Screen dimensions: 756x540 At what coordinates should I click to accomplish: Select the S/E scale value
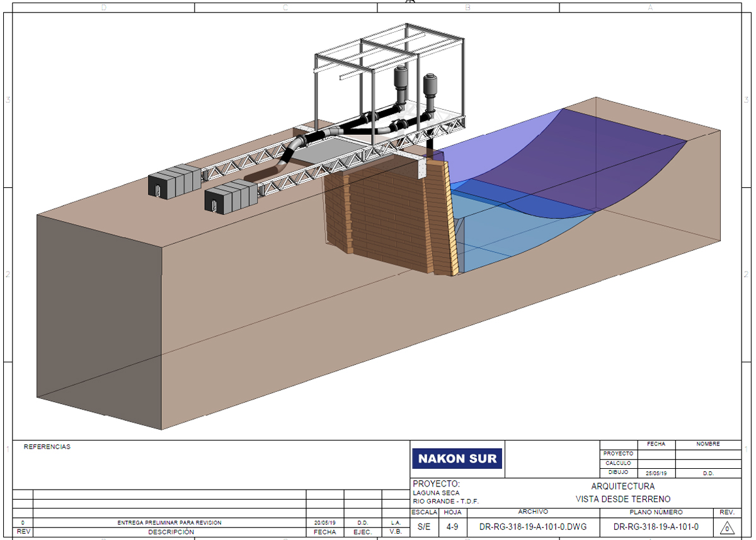[x=424, y=527]
